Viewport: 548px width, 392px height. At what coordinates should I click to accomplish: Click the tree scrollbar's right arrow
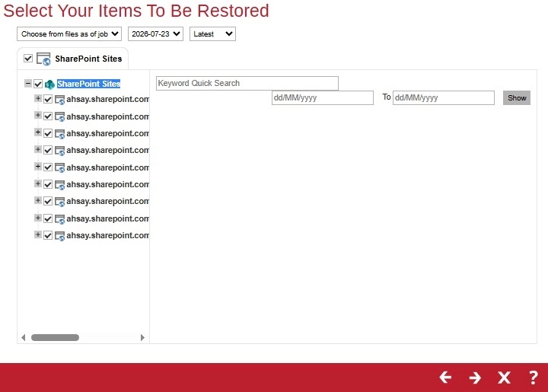[x=142, y=337]
